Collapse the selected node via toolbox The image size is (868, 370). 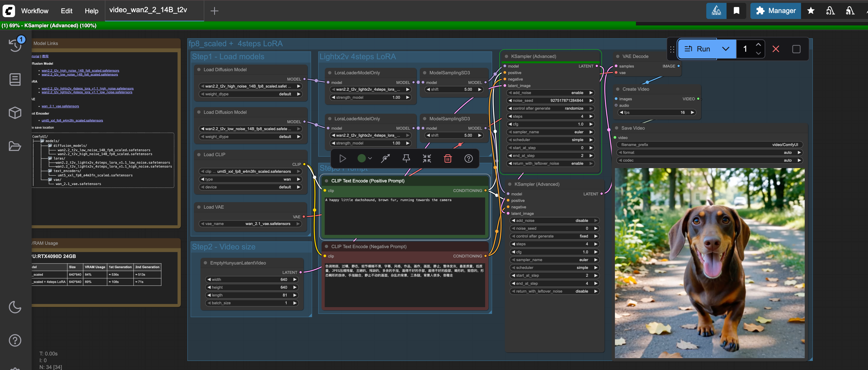click(x=427, y=158)
